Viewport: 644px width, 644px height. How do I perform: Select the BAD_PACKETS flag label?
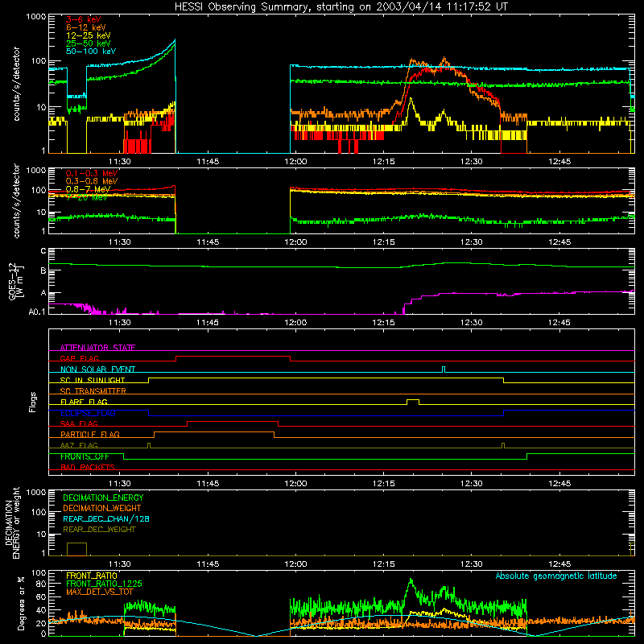(88, 467)
